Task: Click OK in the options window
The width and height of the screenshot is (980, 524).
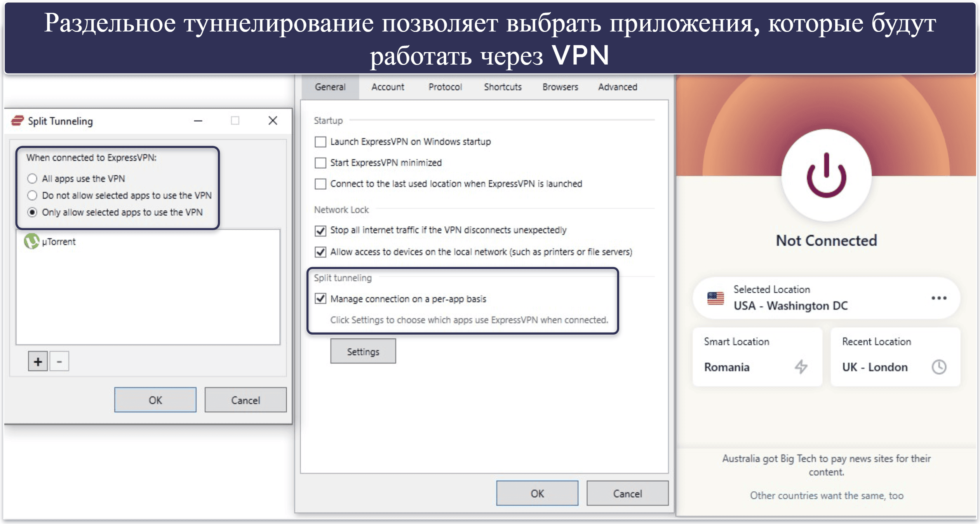Action: [x=537, y=493]
